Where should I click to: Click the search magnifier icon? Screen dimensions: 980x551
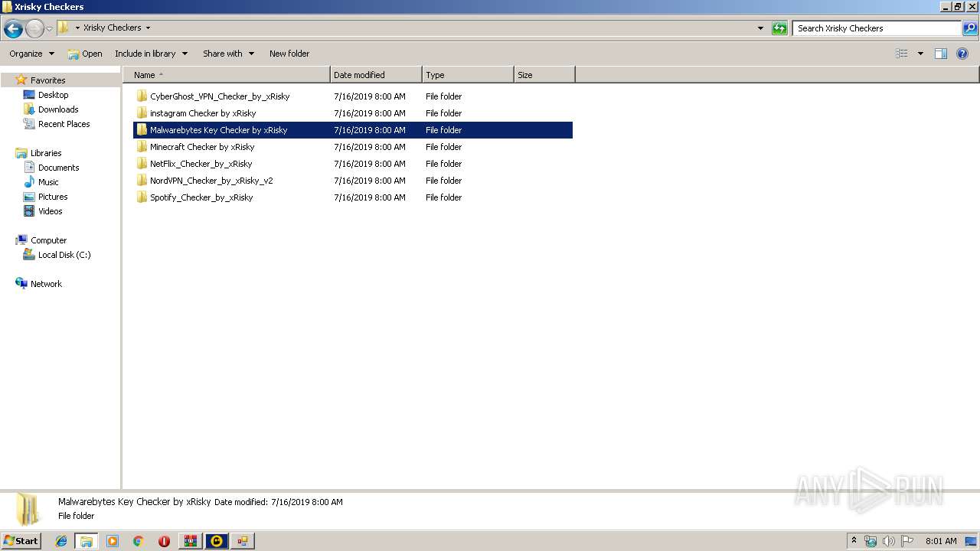coord(969,28)
